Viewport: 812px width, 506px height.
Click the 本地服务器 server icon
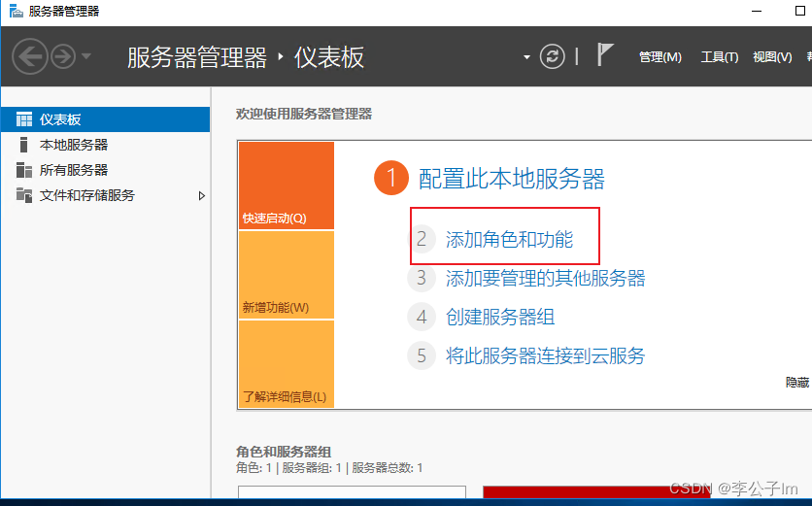click(x=23, y=145)
